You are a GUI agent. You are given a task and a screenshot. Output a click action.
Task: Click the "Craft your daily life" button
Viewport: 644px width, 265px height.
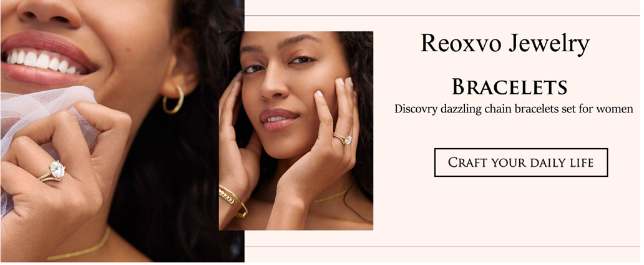click(x=521, y=162)
